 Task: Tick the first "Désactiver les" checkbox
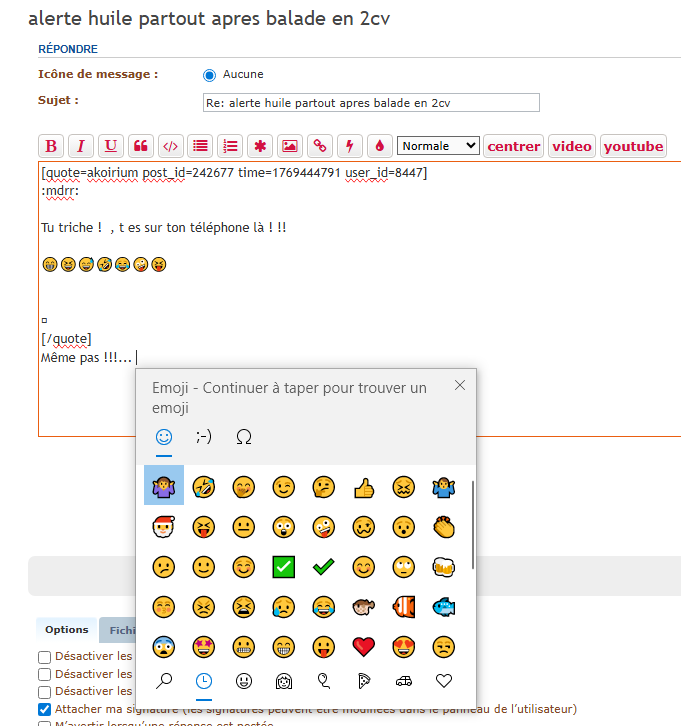tap(44, 657)
